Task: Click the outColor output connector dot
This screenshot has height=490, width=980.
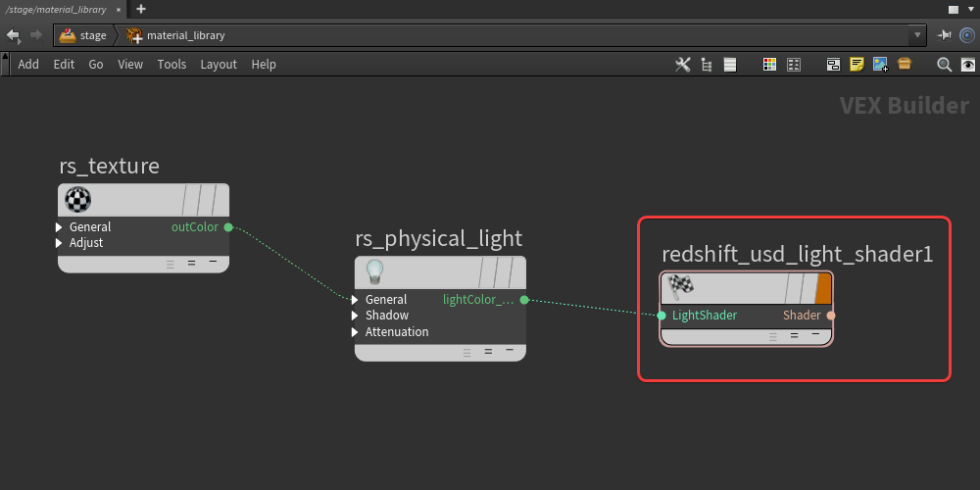Action: pos(228,227)
